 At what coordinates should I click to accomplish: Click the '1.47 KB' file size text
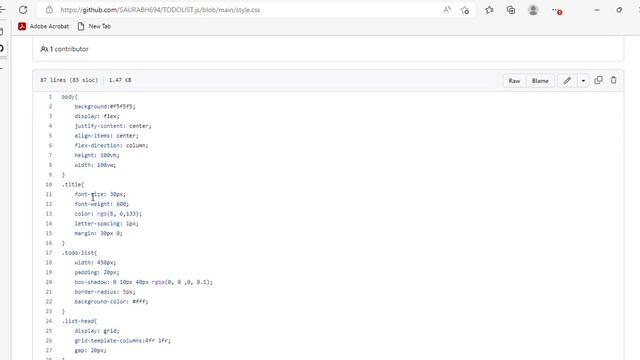click(x=120, y=80)
